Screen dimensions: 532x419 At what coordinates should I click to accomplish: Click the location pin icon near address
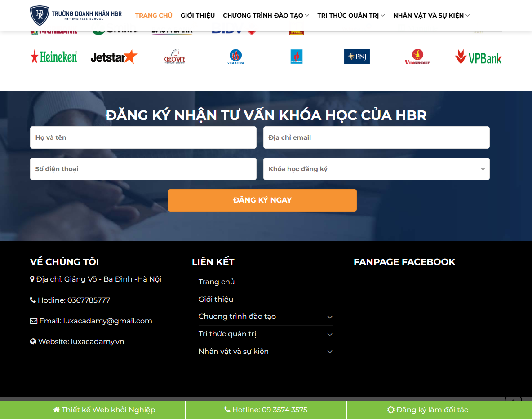(x=31, y=278)
